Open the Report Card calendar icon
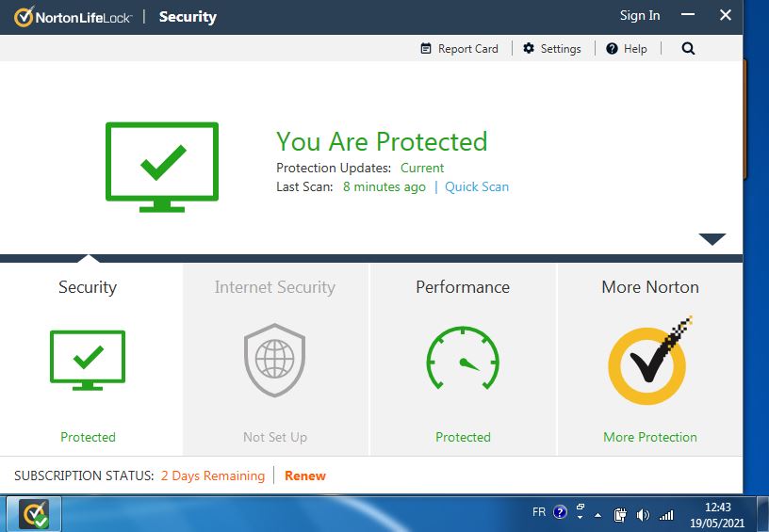The height and width of the screenshot is (532, 769). coord(426,49)
